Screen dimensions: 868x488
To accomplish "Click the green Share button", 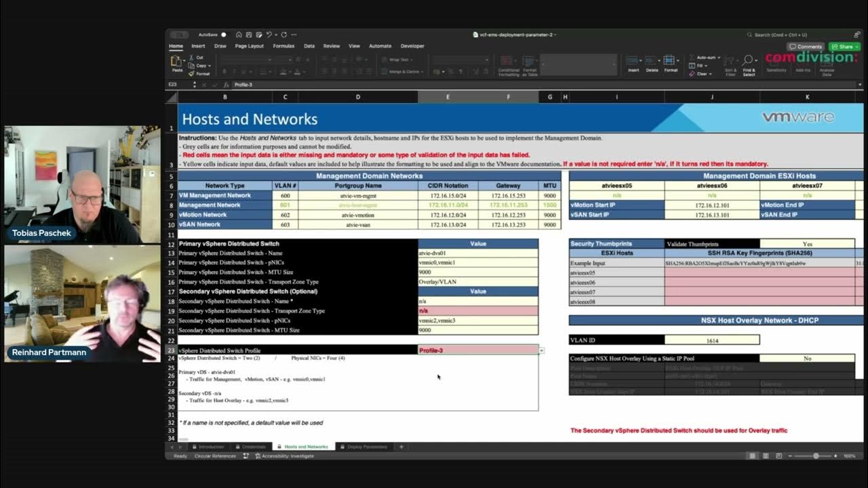I will 844,47.
